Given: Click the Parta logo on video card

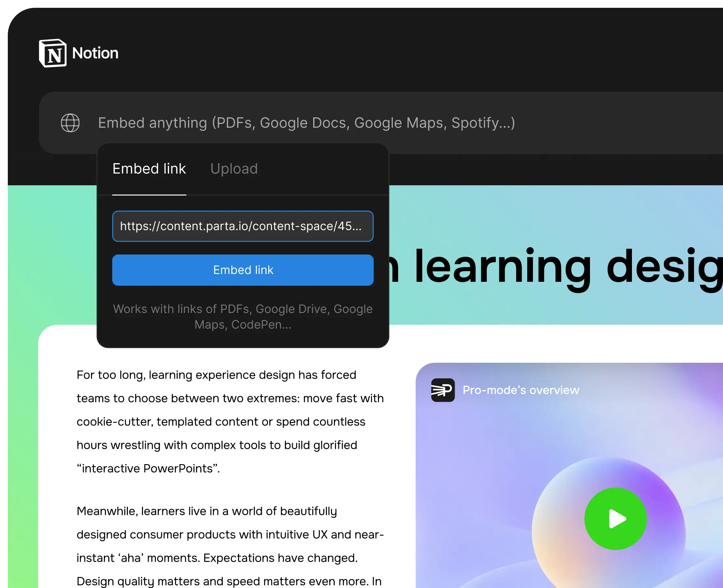Looking at the screenshot, I should [x=443, y=390].
